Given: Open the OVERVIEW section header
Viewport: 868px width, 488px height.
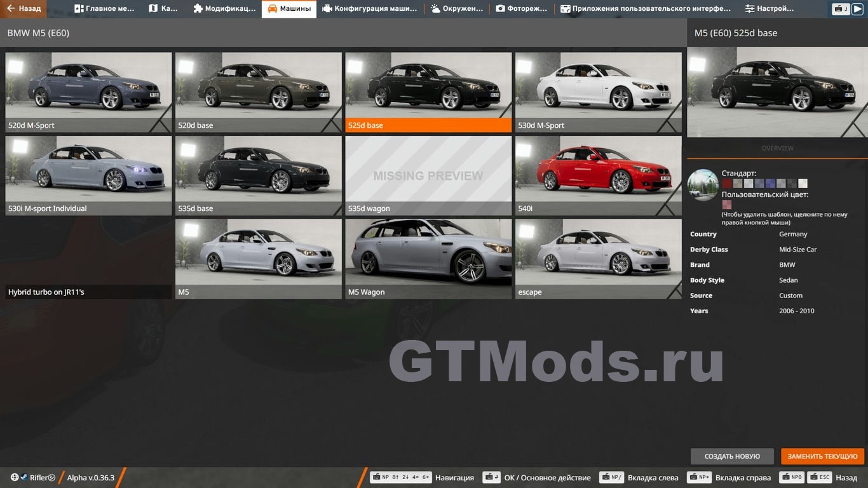Looking at the screenshot, I should [x=777, y=148].
